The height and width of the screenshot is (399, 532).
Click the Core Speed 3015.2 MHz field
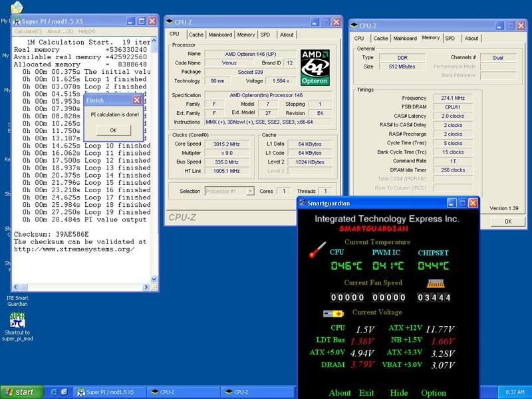point(226,144)
